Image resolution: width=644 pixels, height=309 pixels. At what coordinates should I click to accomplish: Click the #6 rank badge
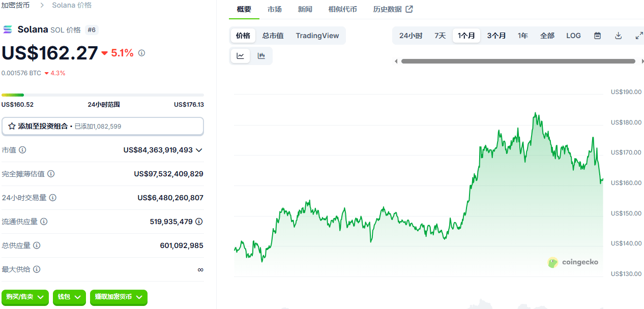[92, 29]
